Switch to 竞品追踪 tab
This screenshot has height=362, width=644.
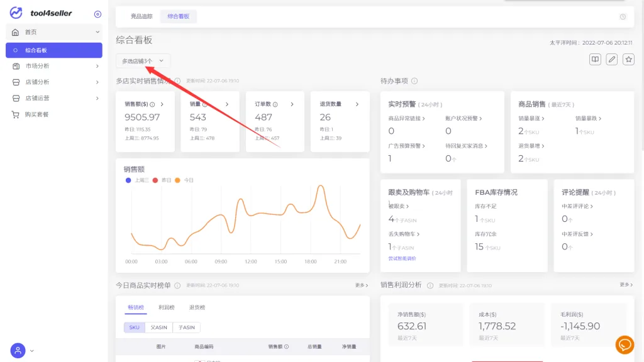pos(142,16)
